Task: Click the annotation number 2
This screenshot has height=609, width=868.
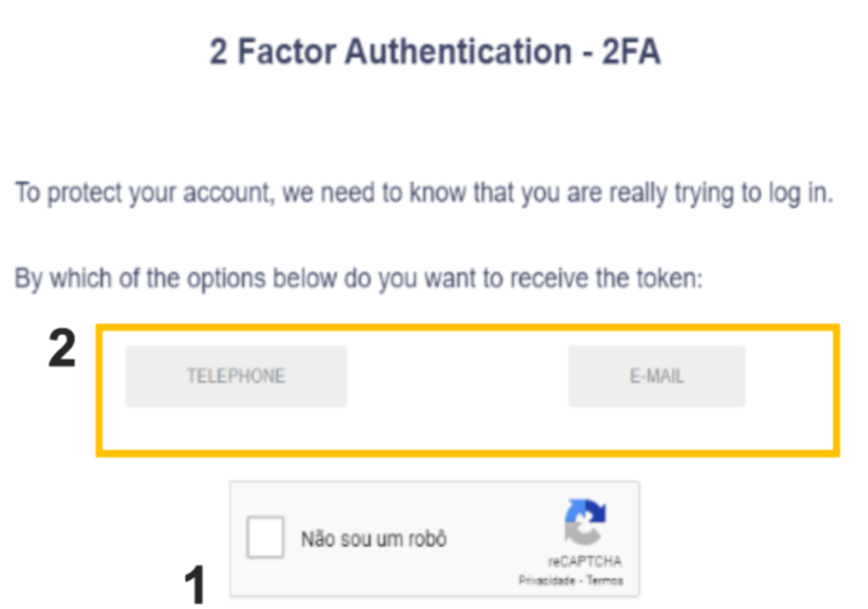Action: coord(62,349)
